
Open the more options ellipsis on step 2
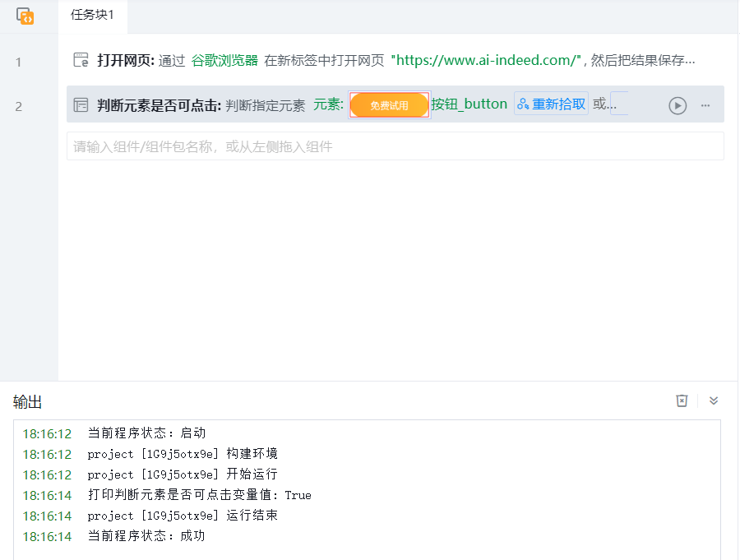pyautogui.click(x=705, y=105)
